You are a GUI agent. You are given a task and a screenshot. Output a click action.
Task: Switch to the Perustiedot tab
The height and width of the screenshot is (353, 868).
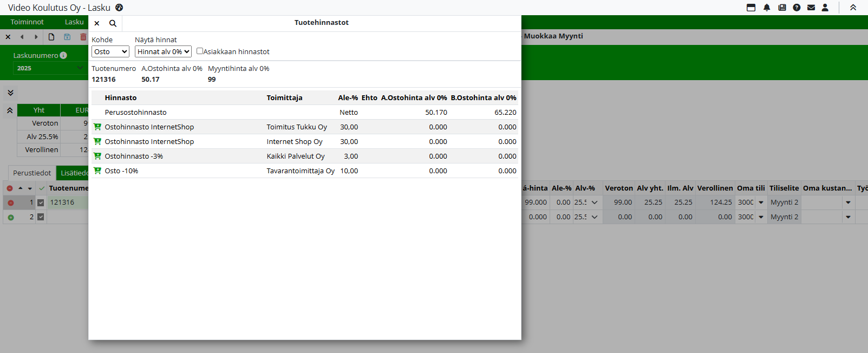click(32, 173)
